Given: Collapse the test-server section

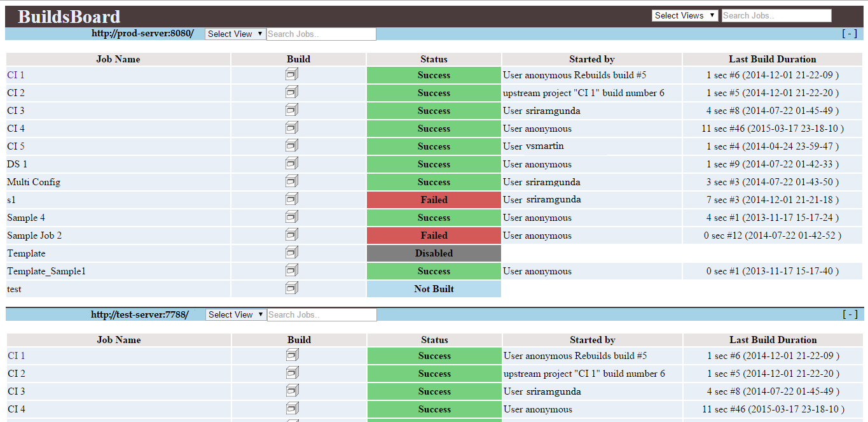Looking at the screenshot, I should coord(850,314).
